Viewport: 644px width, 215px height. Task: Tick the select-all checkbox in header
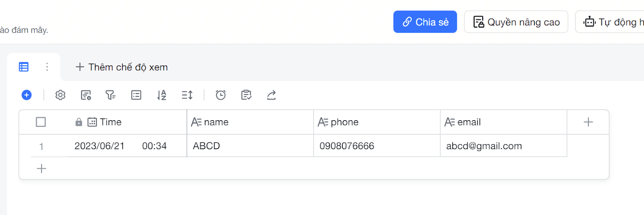[41, 122]
